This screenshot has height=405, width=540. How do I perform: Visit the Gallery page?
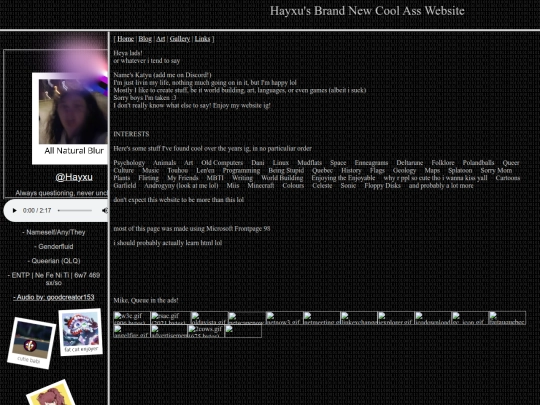point(180,39)
